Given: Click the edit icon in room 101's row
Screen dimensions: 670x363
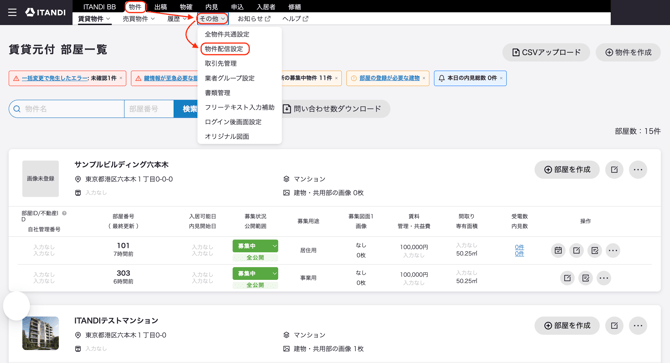Looking at the screenshot, I should (576, 251).
